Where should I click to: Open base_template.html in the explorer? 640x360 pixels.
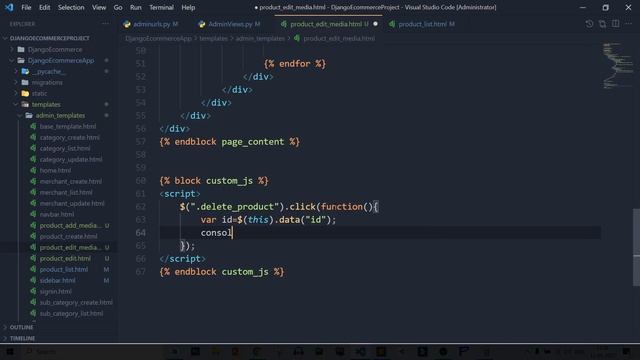click(68, 127)
